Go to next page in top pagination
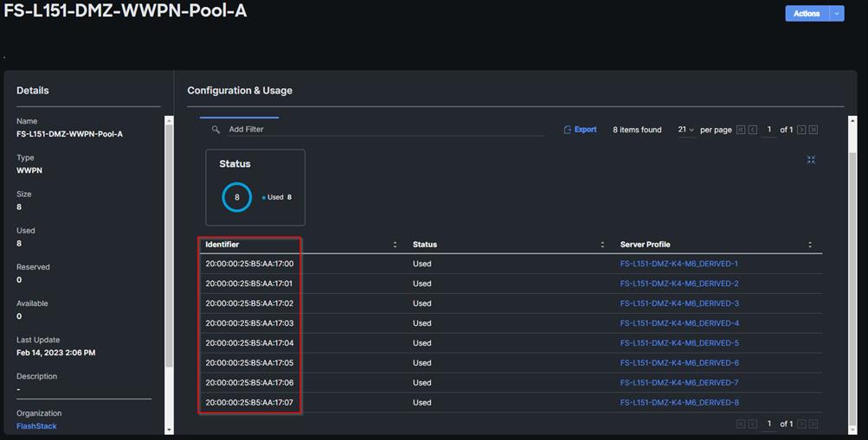 [801, 130]
